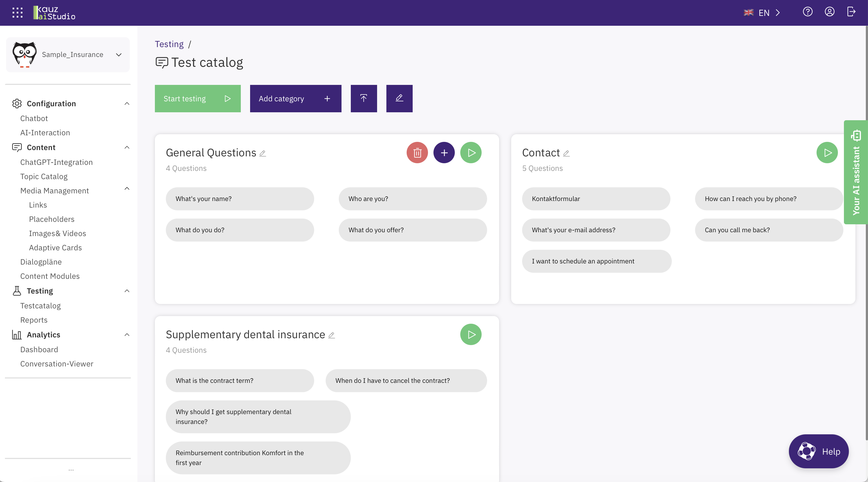Open the edit pencil toolbar button

tap(399, 99)
